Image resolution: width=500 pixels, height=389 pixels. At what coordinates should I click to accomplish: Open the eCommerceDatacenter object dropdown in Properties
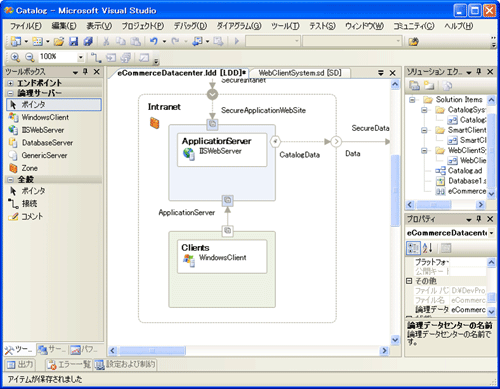coord(492,233)
